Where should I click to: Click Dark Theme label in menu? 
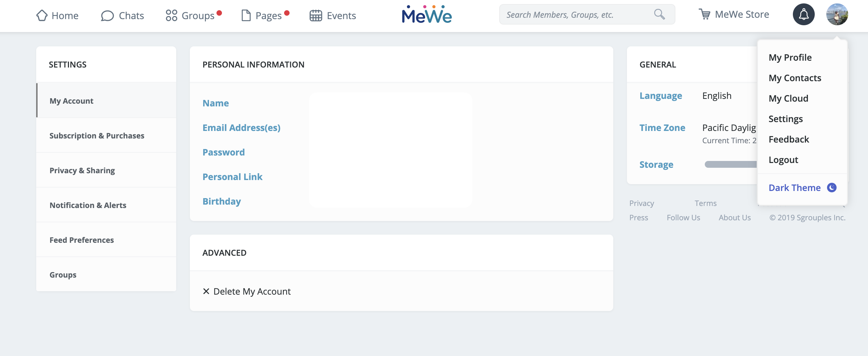(x=795, y=188)
